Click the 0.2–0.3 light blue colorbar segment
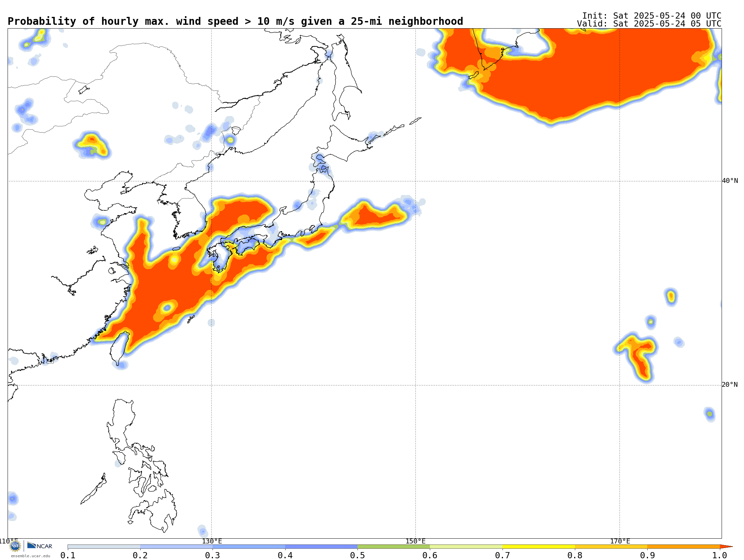Image resolution: width=744 pixels, height=560 pixels. click(x=176, y=547)
